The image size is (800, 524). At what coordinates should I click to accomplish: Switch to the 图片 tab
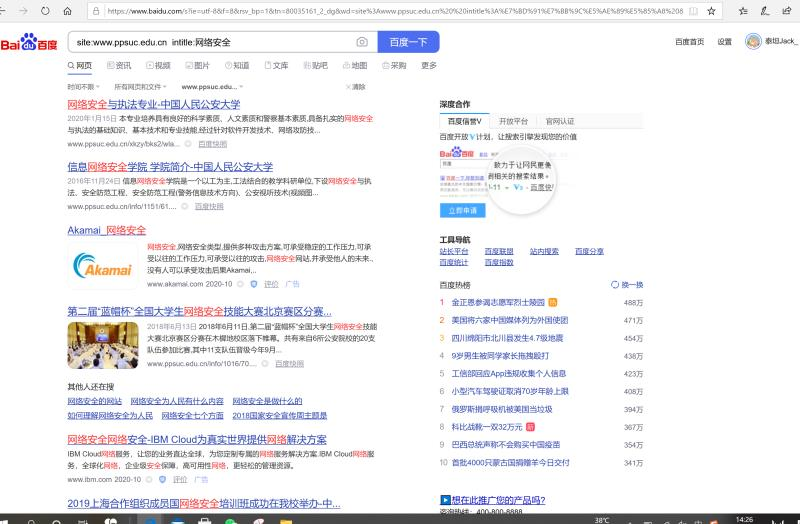[197, 65]
